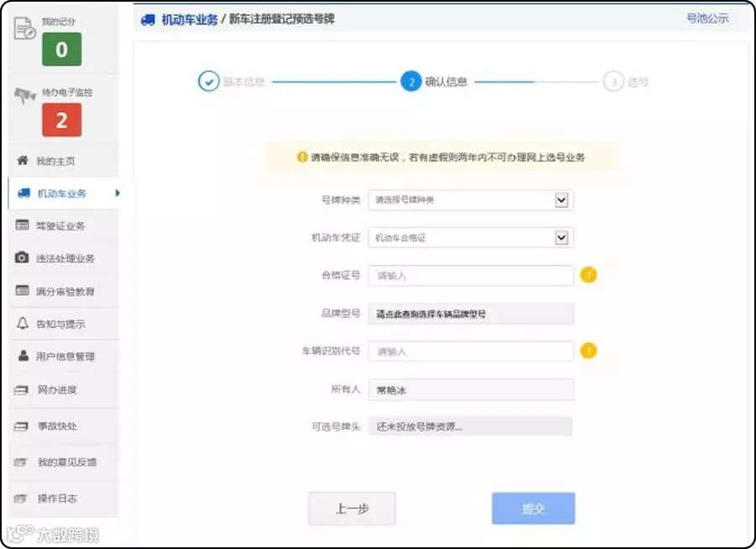
Task: Click the 我的记分 label
Action: tap(59, 22)
